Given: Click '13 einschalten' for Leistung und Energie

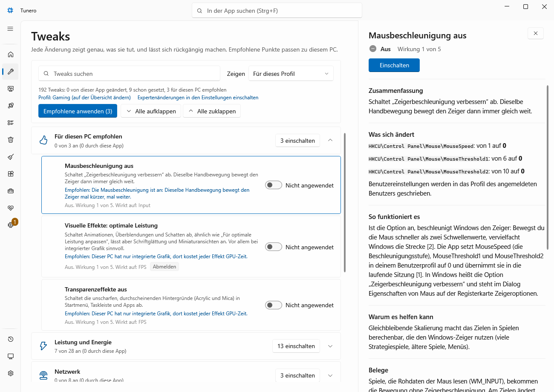Looking at the screenshot, I should tap(296, 346).
